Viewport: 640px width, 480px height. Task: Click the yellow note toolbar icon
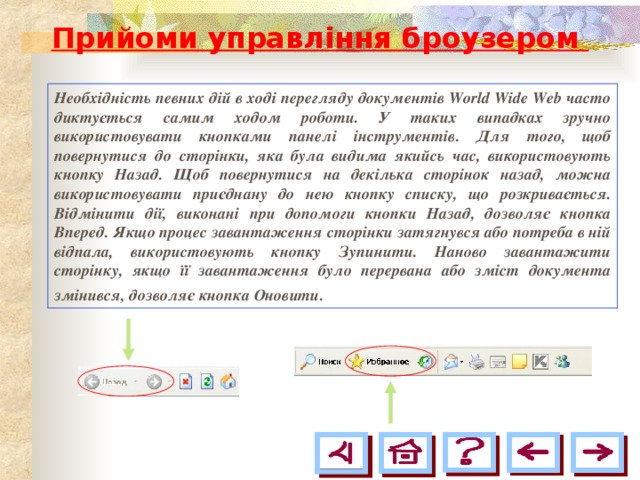pos(519,361)
